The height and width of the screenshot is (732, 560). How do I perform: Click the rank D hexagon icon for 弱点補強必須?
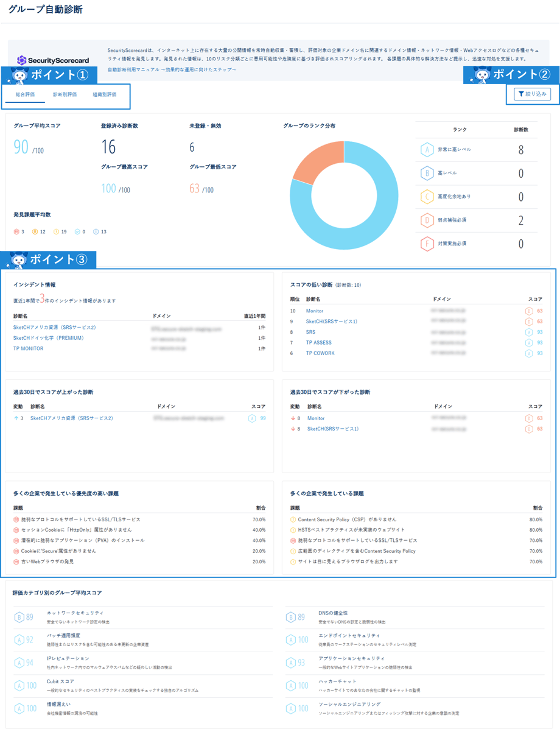[x=427, y=220]
